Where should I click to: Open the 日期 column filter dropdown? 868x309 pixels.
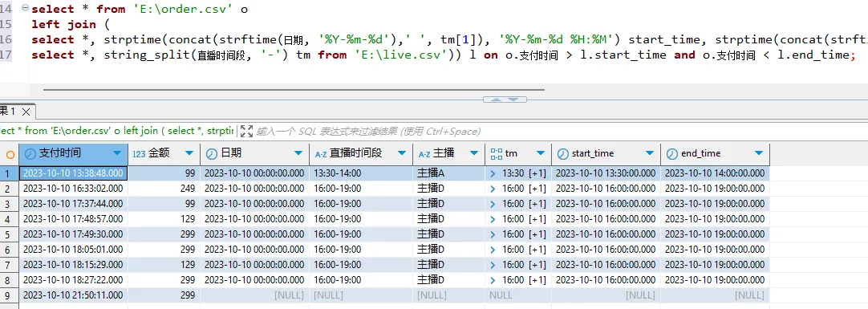click(x=299, y=153)
